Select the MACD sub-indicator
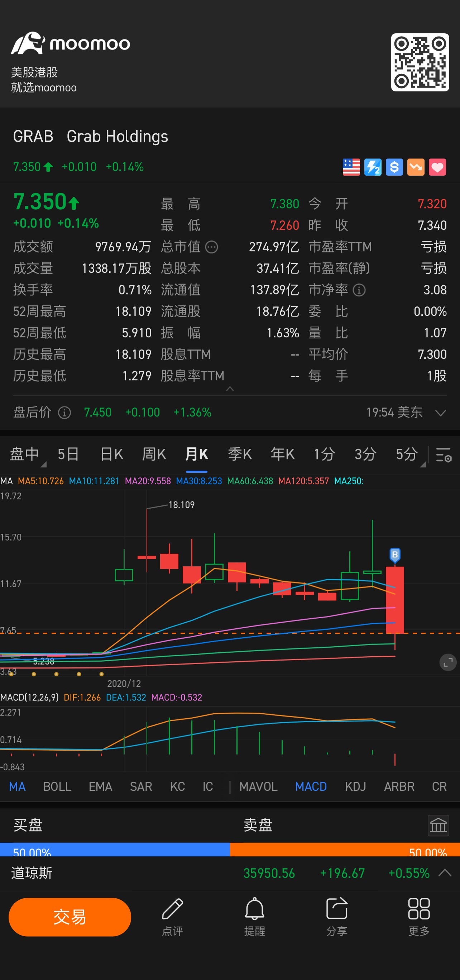The width and height of the screenshot is (460, 980). coord(311,786)
